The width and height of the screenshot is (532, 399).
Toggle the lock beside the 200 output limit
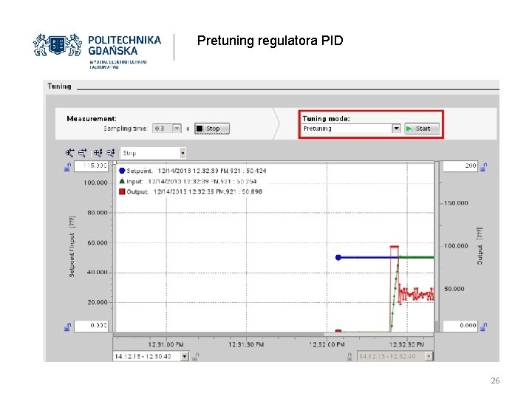point(484,166)
